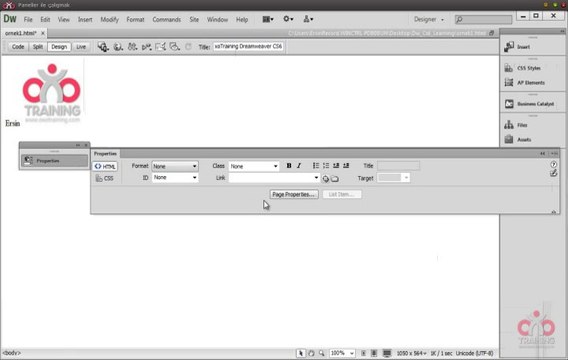
Task: Click the Check browser compatibility icon
Action: click(160, 47)
